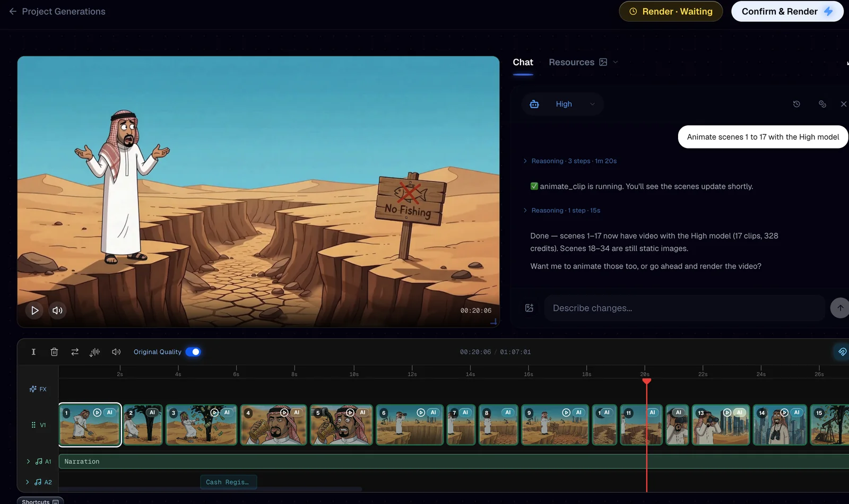Screen dimensions: 849x504
Task: Click the play icon on scene 3 clip
Action: [x=214, y=412]
